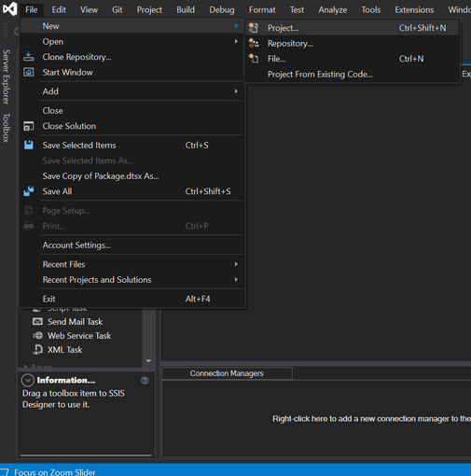Open the Server Explorer side tab

pos(6,77)
